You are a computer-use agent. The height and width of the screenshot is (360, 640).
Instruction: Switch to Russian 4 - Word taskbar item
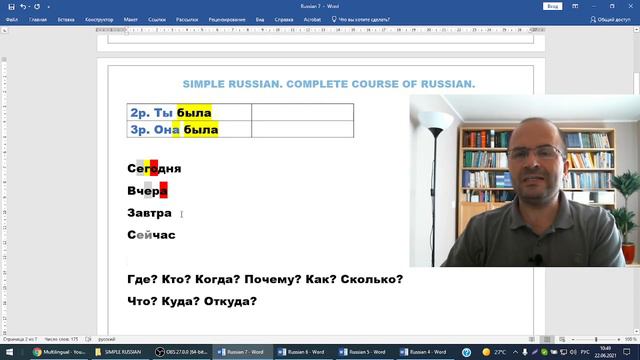point(424,352)
